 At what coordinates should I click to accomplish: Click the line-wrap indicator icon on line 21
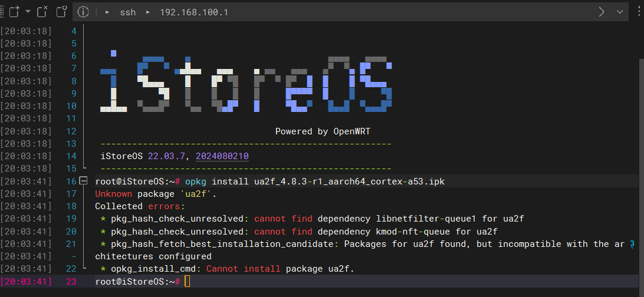(632, 244)
